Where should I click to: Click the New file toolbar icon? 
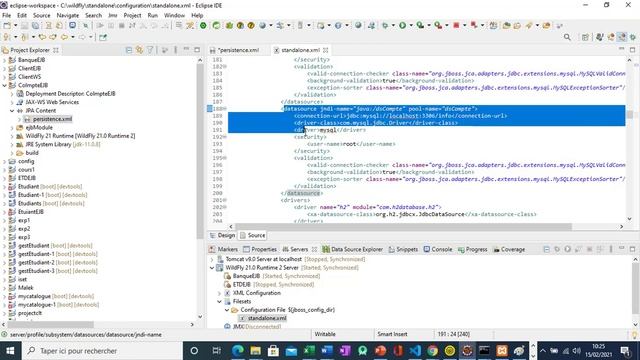[7, 25]
